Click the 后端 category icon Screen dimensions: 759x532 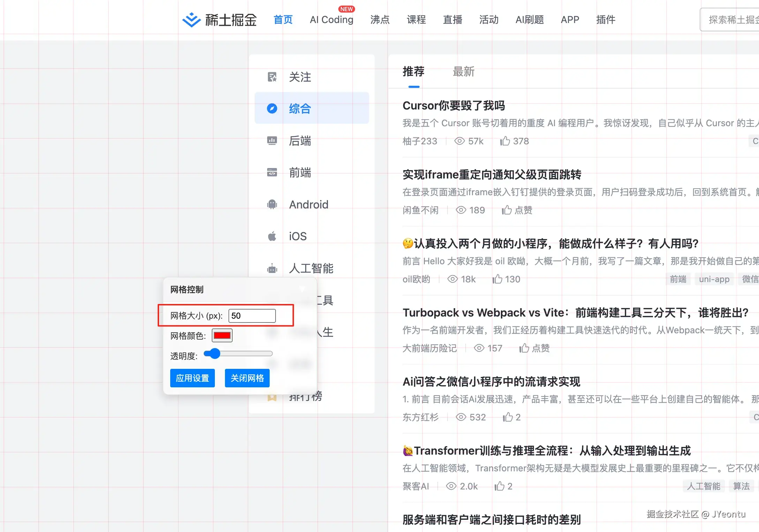(272, 140)
